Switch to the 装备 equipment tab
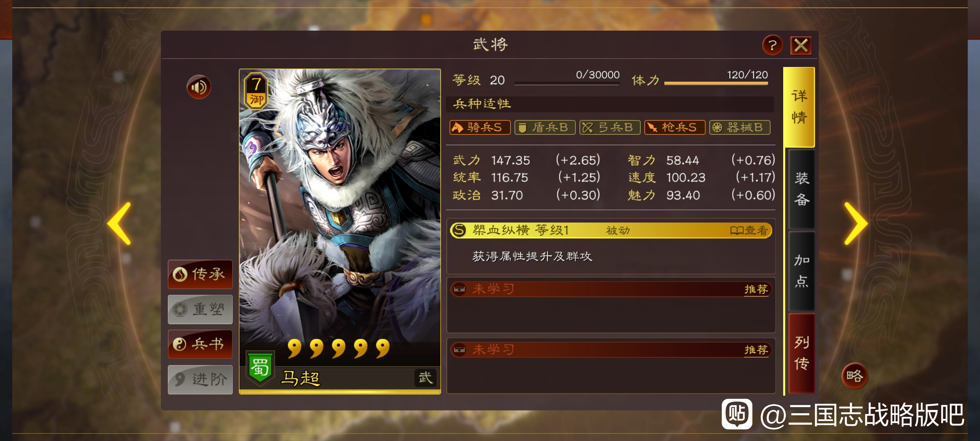Screen dimensions: 980x441 [802, 189]
